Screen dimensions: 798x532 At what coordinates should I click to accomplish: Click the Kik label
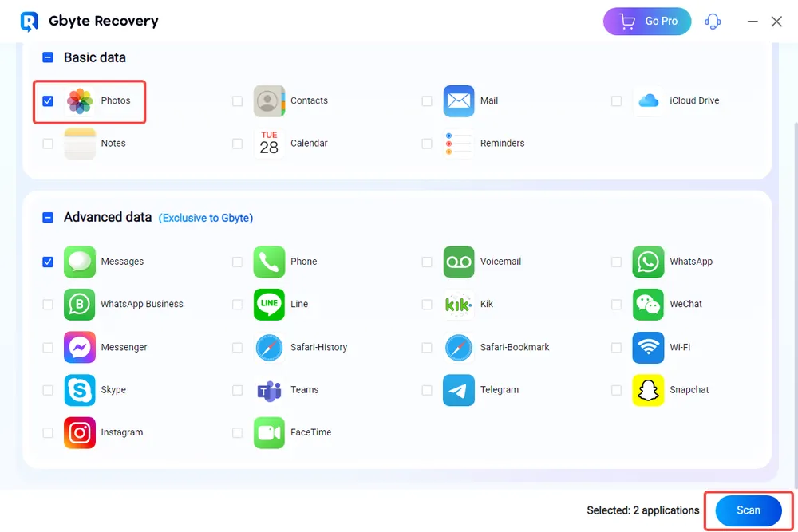point(487,304)
